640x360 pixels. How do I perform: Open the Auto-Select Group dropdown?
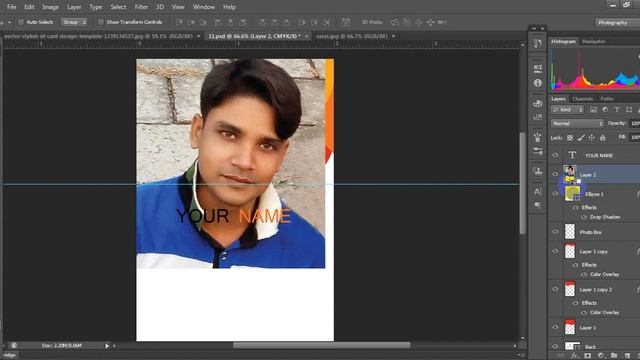(74, 22)
